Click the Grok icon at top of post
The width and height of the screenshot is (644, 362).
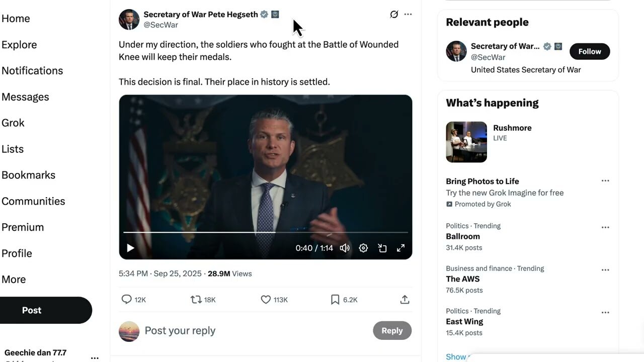pyautogui.click(x=394, y=14)
